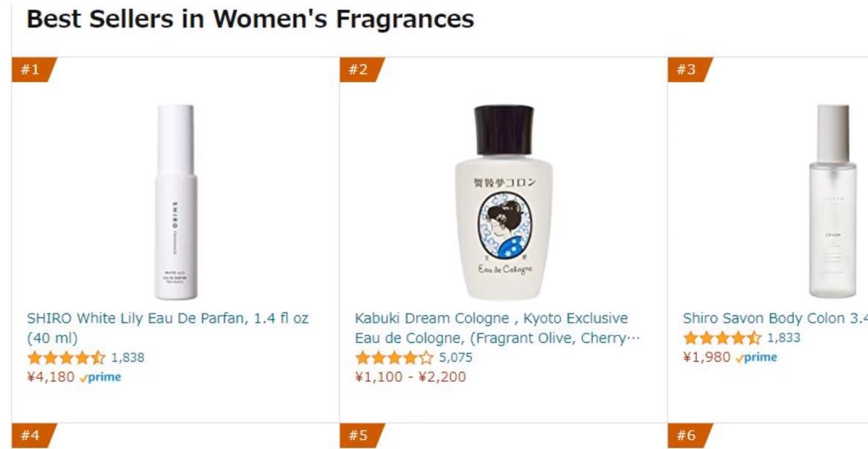Click the #5 rank badge
Screen dimensions: 868x449
tap(359, 435)
